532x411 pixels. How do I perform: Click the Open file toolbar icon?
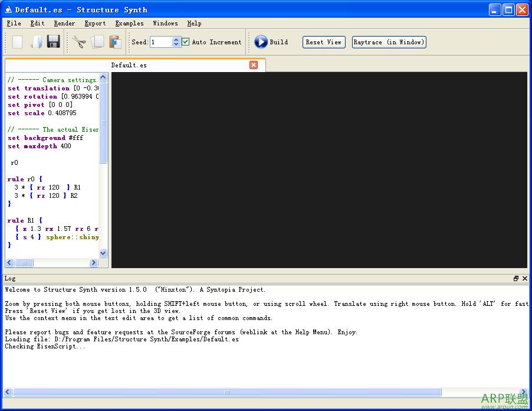click(x=36, y=42)
